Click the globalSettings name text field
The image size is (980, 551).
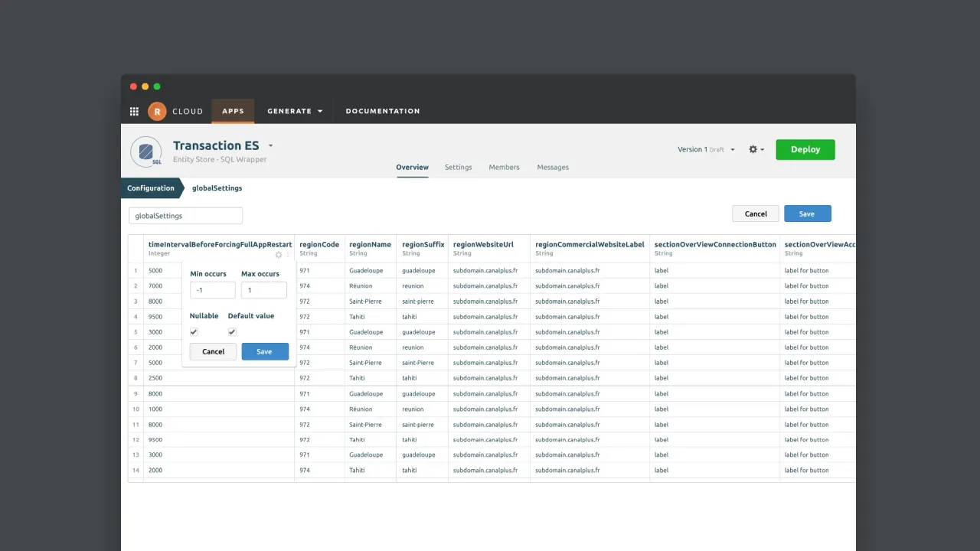185,216
